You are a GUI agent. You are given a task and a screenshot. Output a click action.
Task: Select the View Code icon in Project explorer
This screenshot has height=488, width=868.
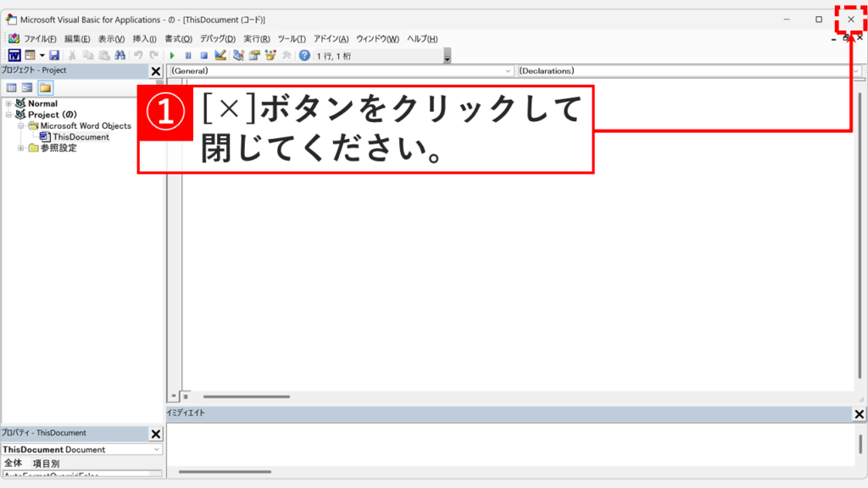(11, 86)
